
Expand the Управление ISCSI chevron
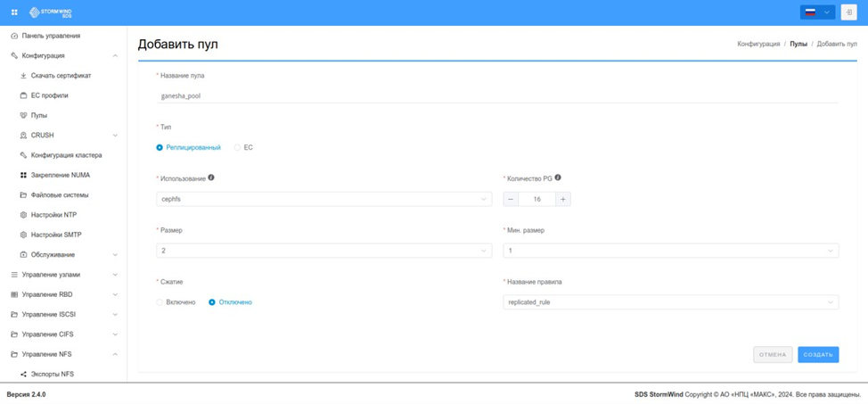(x=115, y=315)
